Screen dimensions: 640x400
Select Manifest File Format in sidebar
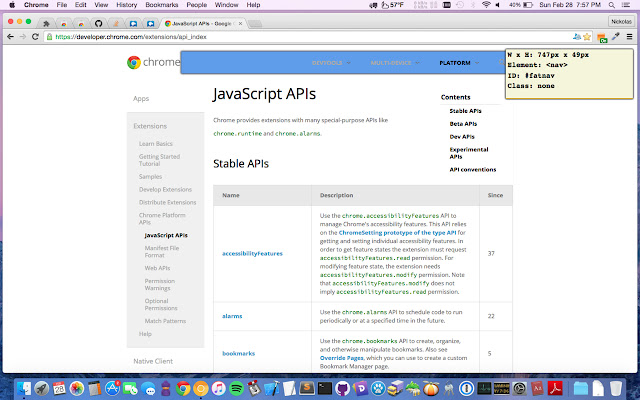pos(162,251)
